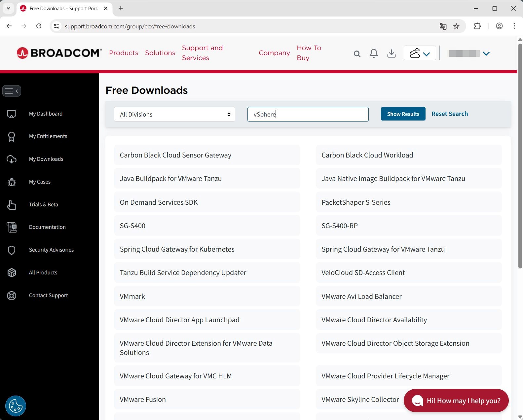
Task: Open Spring Cloud Gateway for Kubernetes
Action: pyautogui.click(x=207, y=249)
